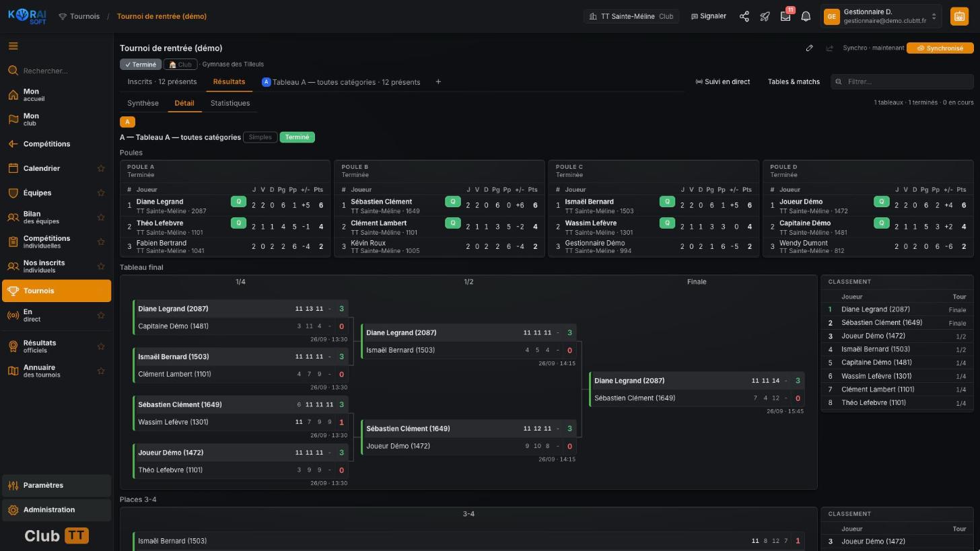Go to Tournois breadcrumb link
This screenshot has height=551, width=980.
(79, 16)
